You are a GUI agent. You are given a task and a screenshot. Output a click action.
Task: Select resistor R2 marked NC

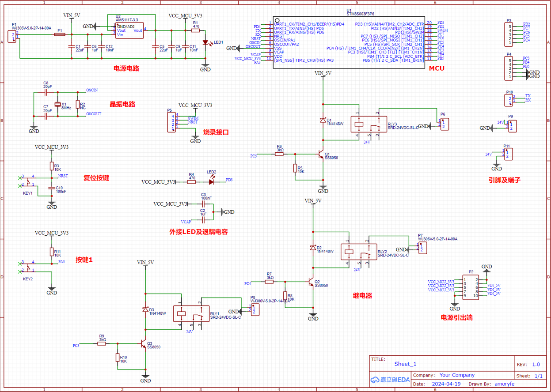78,105
